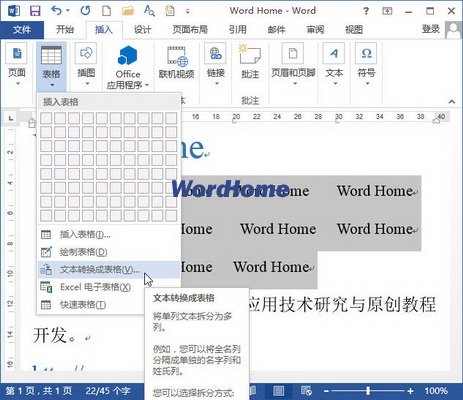Open a file with the folder icon

tap(128, 11)
